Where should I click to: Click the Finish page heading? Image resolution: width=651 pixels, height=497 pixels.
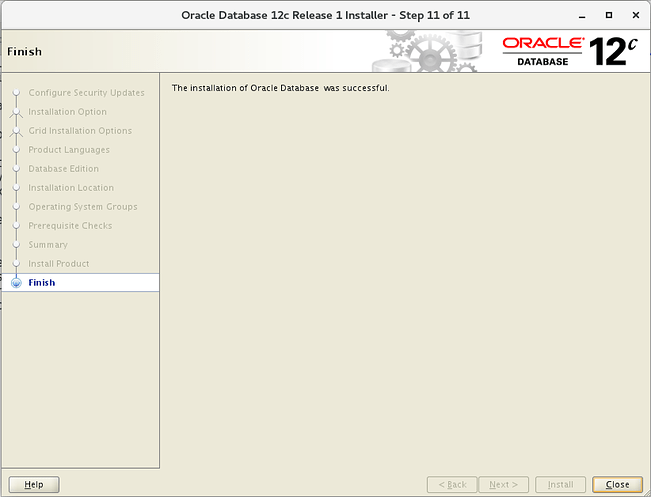coord(24,51)
